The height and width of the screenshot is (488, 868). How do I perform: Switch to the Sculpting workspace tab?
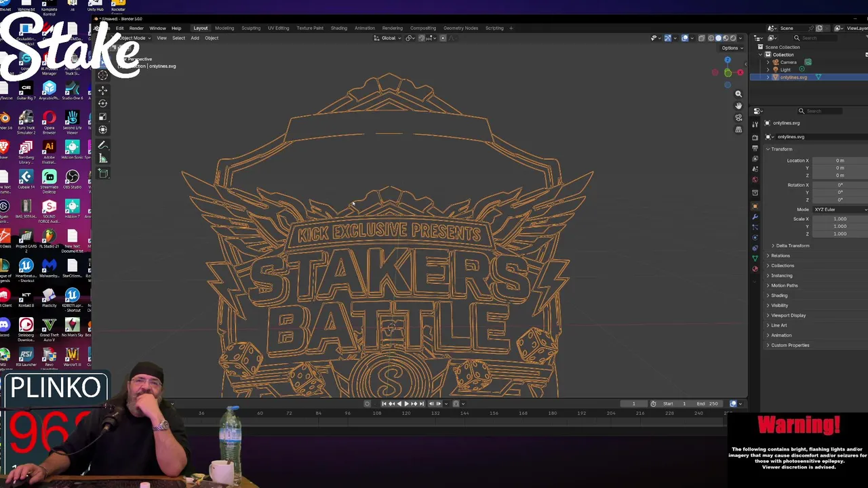[251, 28]
